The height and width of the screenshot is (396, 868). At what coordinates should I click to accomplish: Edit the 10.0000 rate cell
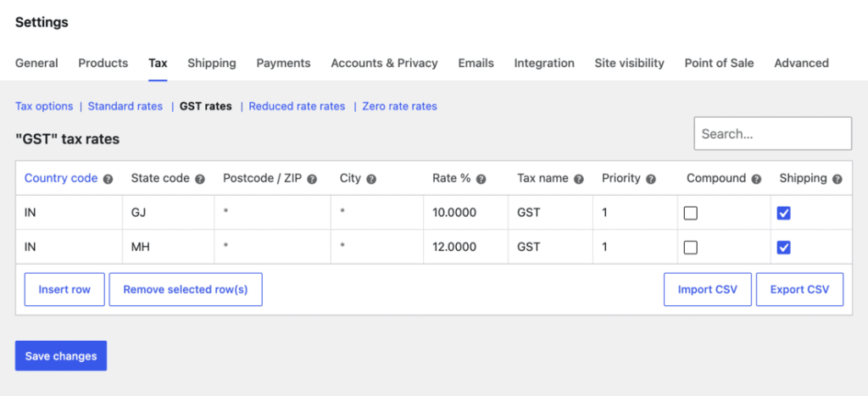tap(465, 213)
